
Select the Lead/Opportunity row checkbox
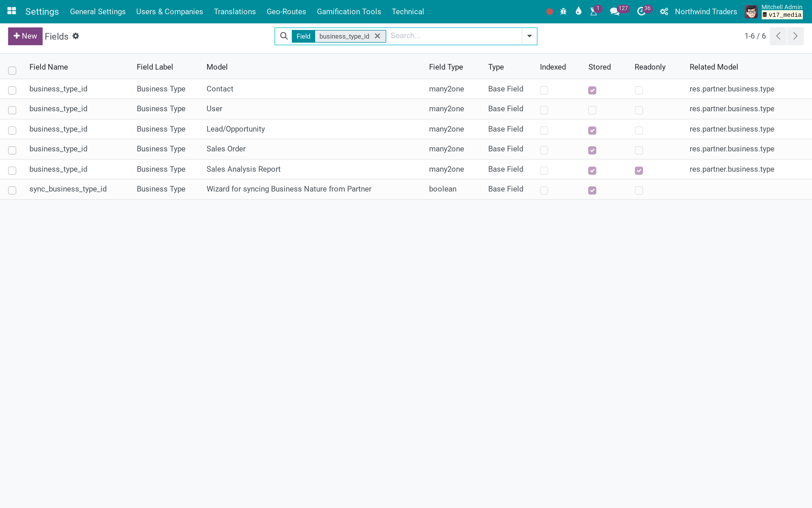point(12,130)
